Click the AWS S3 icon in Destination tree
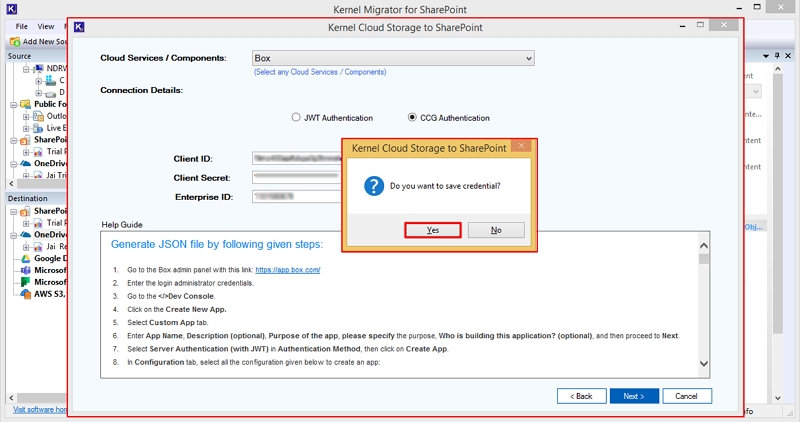 point(26,294)
